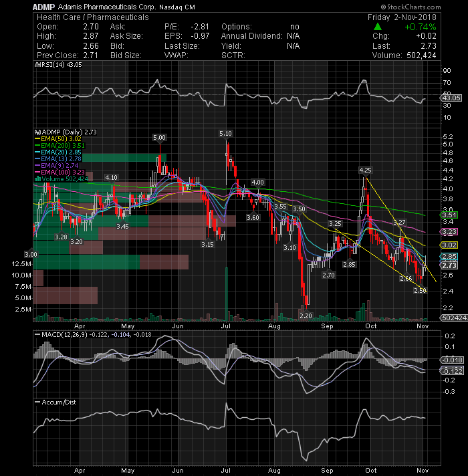Click the +0.74% percent change value
468x476 pixels.
(421, 27)
